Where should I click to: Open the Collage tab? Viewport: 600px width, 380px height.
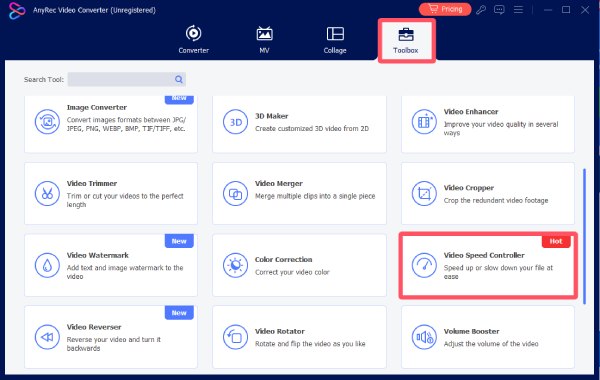click(335, 39)
